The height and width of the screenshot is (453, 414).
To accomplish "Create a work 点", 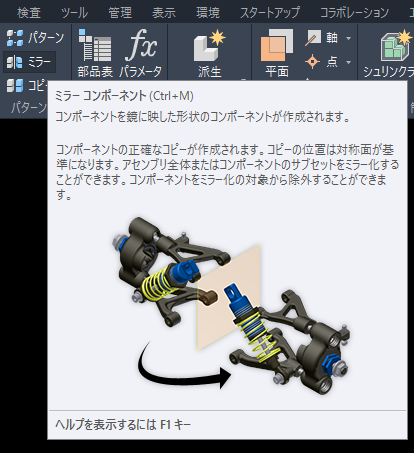I will (322, 62).
